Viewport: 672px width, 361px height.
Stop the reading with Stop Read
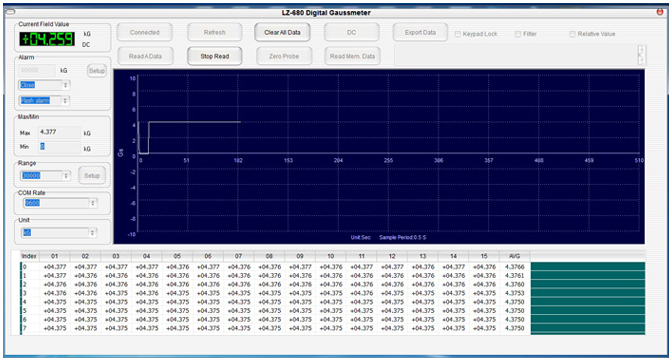pyautogui.click(x=215, y=56)
